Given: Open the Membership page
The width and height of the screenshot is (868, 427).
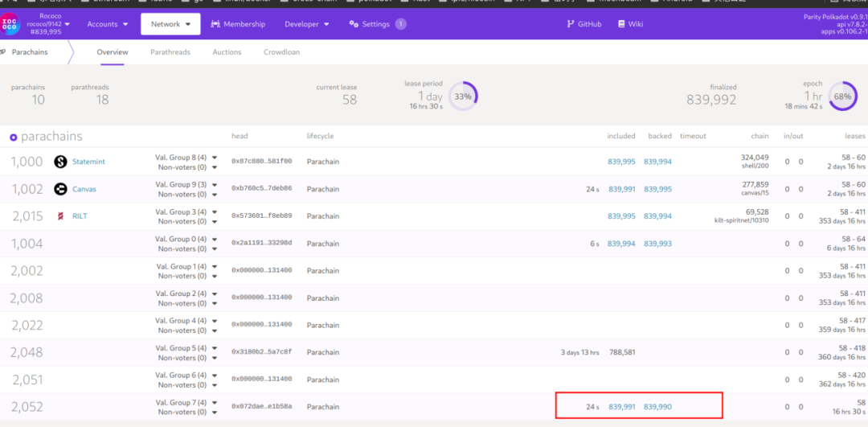Looking at the screenshot, I should pos(238,24).
